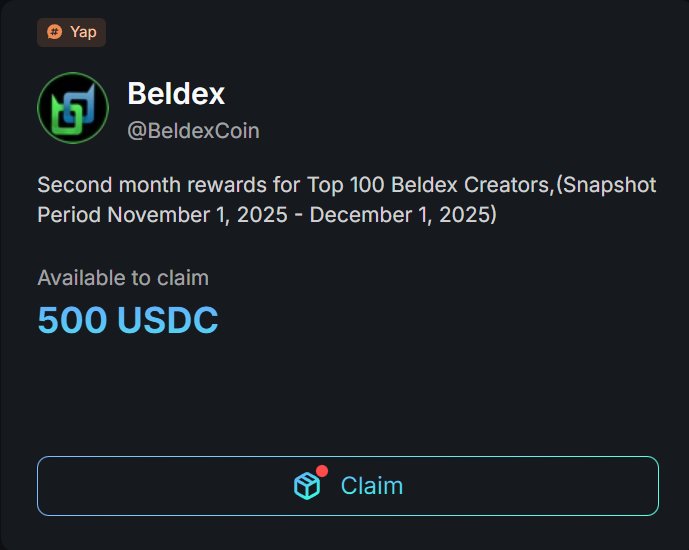
Task: Click the word USDC in the amount
Action: (167, 320)
